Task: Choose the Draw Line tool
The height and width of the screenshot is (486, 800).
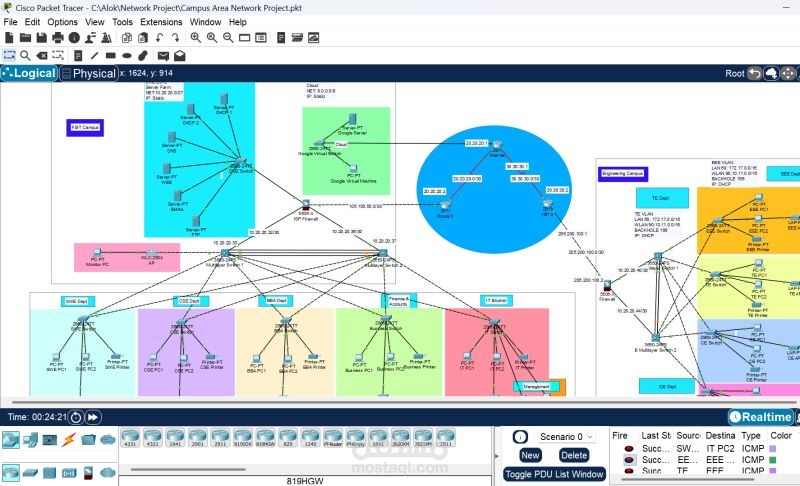Action: click(94, 56)
